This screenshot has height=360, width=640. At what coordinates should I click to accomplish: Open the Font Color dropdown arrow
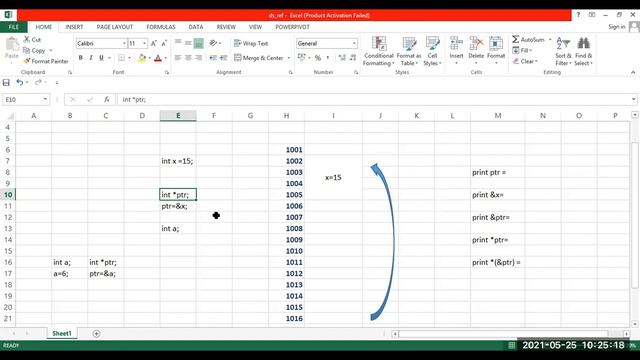pos(165,58)
